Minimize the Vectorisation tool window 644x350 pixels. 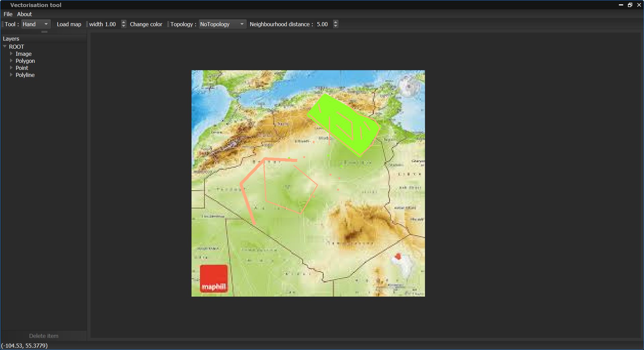(x=621, y=5)
